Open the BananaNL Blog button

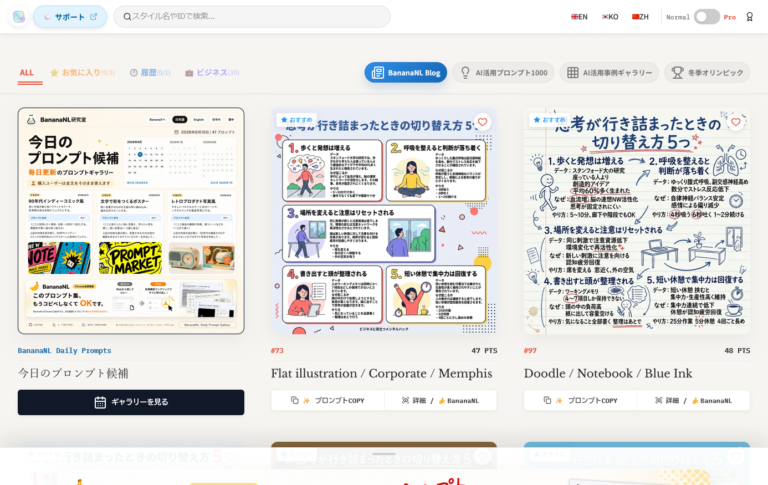pyautogui.click(x=406, y=73)
